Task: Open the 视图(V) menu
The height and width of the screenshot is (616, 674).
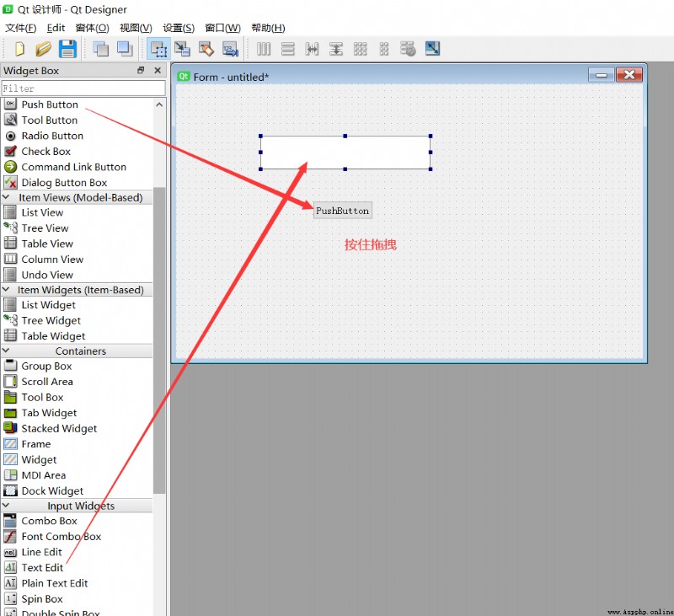Action: pos(136,28)
